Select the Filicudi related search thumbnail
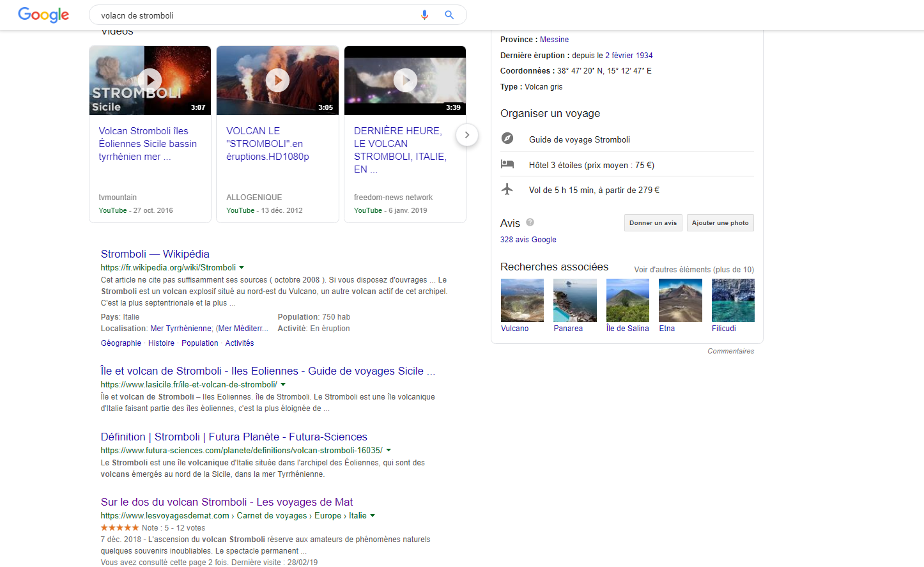 pyautogui.click(x=733, y=300)
